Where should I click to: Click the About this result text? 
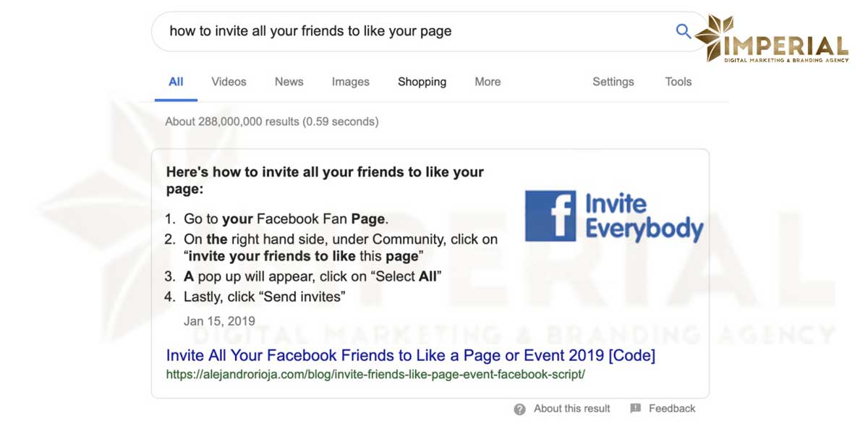(x=571, y=409)
